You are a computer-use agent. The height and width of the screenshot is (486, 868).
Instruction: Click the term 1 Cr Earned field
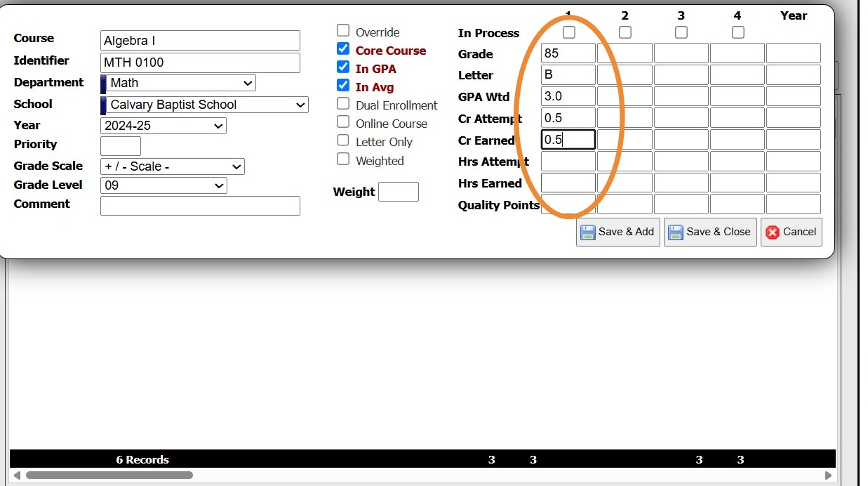point(568,140)
